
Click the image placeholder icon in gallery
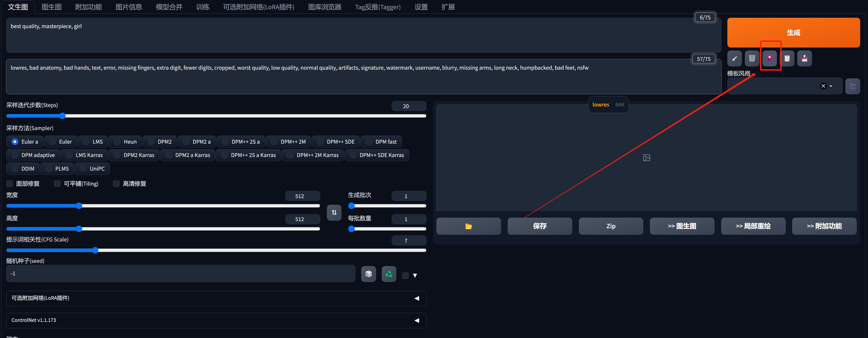(x=646, y=157)
